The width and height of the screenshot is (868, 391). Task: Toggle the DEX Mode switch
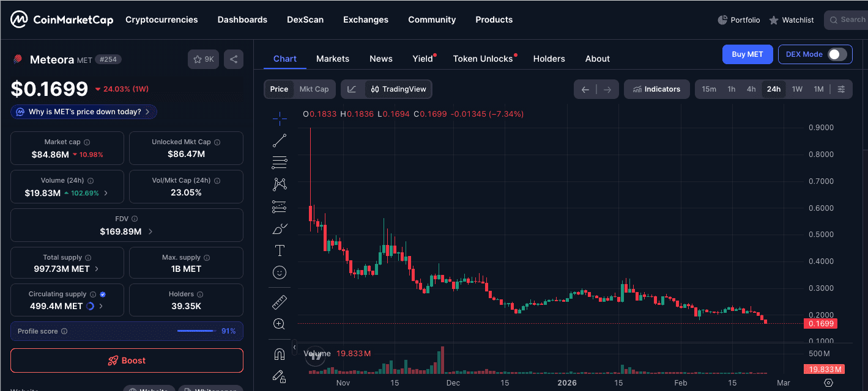pos(837,54)
